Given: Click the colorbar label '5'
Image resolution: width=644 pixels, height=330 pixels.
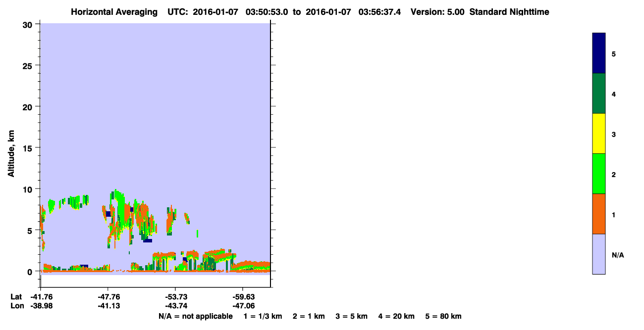Looking at the screenshot, I should tap(614, 54).
